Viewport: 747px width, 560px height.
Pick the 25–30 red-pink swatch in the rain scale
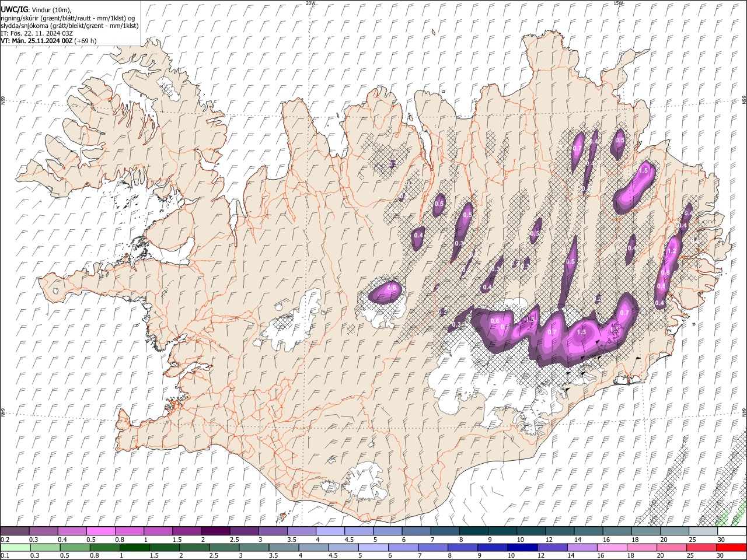pos(701,547)
